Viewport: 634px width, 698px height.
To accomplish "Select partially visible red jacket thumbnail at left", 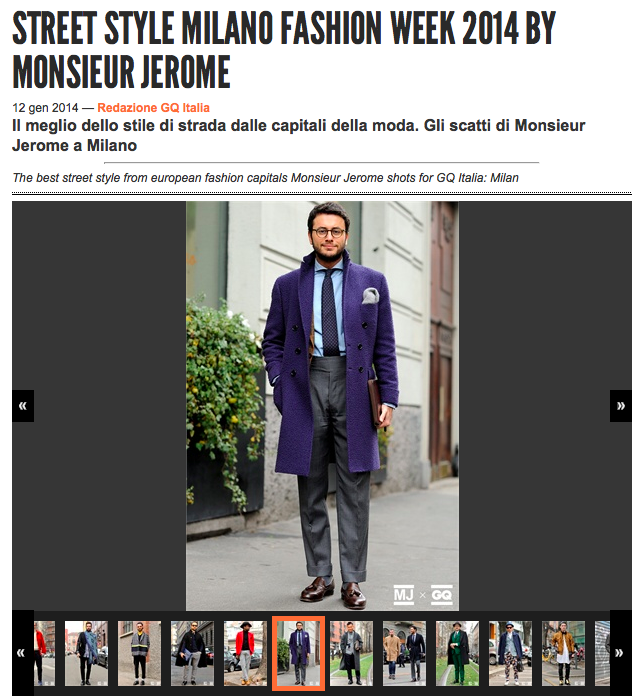I will tap(45, 653).
